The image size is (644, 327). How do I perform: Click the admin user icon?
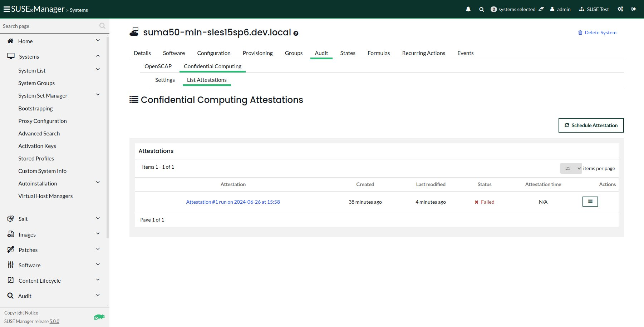point(552,9)
